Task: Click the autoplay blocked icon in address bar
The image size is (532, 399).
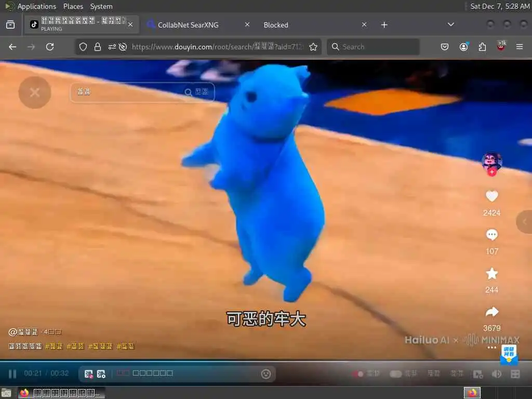Action: click(123, 47)
